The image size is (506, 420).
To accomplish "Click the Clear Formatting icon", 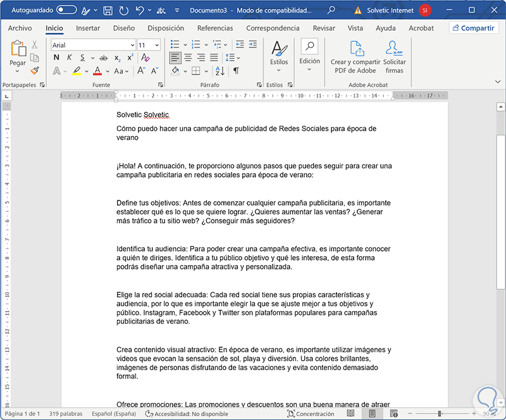I will [145, 58].
